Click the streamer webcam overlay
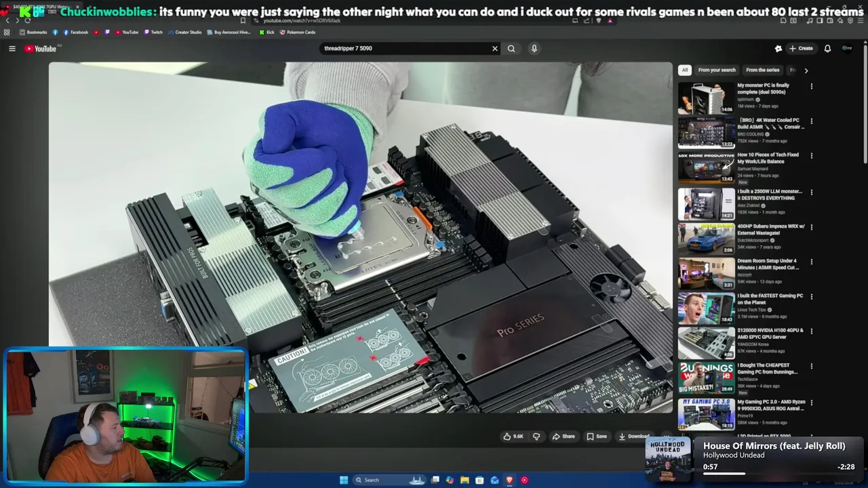The image size is (868, 488). point(126,415)
